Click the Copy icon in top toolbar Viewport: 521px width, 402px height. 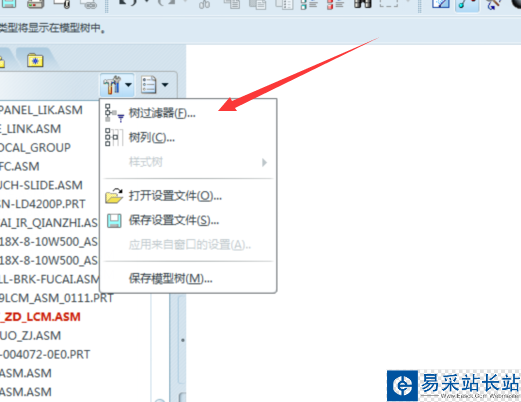232,4
